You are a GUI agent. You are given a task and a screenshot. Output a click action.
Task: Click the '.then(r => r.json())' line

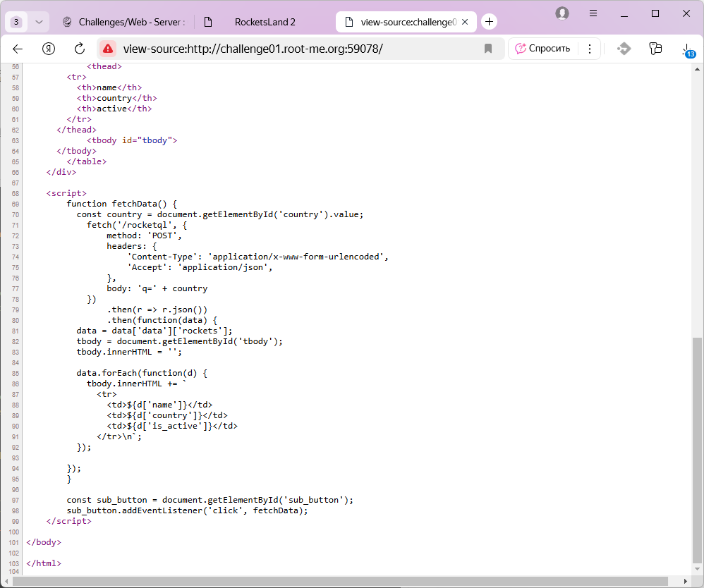click(157, 310)
